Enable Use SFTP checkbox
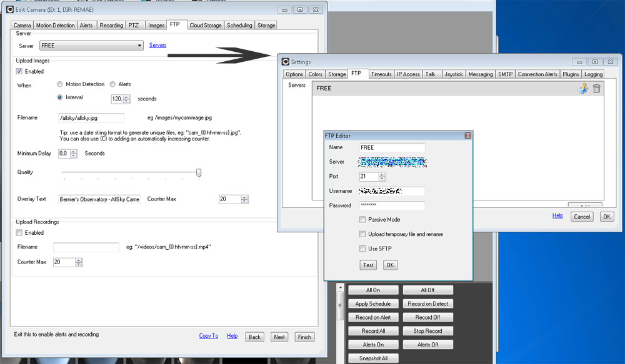Screen dimensions: 625x364 coord(362,248)
